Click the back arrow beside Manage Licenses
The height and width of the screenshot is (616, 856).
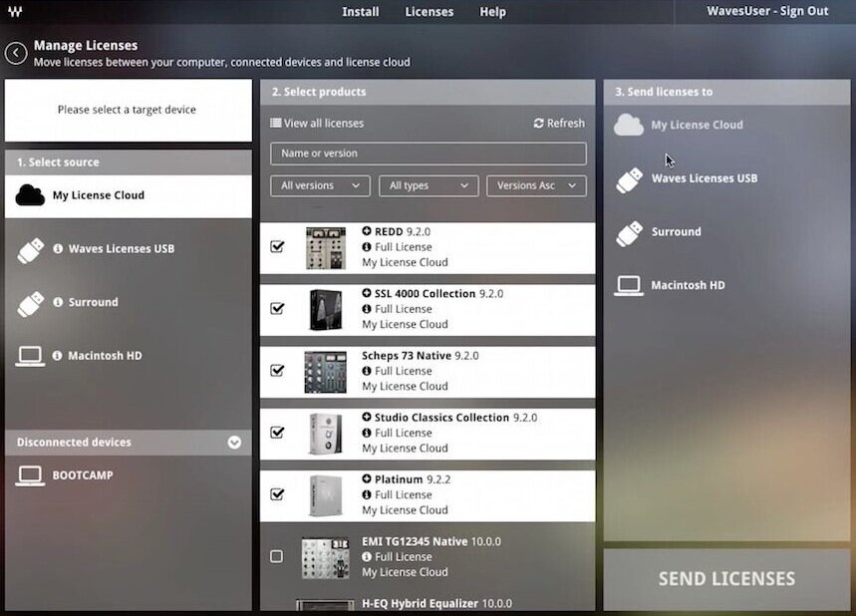16,53
